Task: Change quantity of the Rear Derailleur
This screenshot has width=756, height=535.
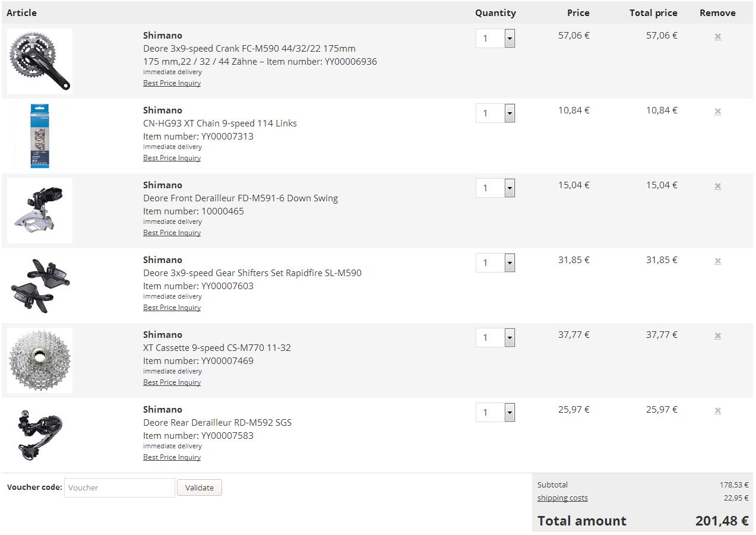Action: [495, 413]
